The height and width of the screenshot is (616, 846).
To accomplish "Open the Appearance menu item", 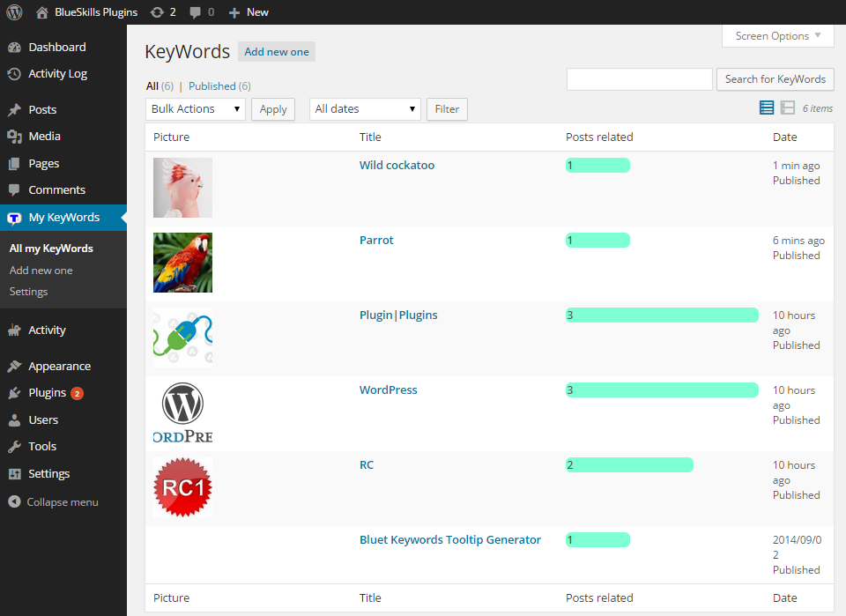I will tap(59, 367).
